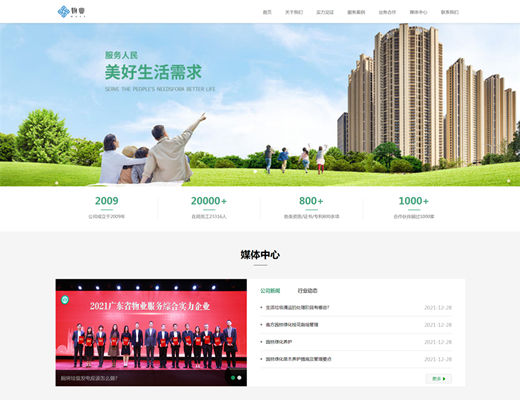The image size is (520, 400).
Task: Click the green 更多 more button
Action: point(439,379)
